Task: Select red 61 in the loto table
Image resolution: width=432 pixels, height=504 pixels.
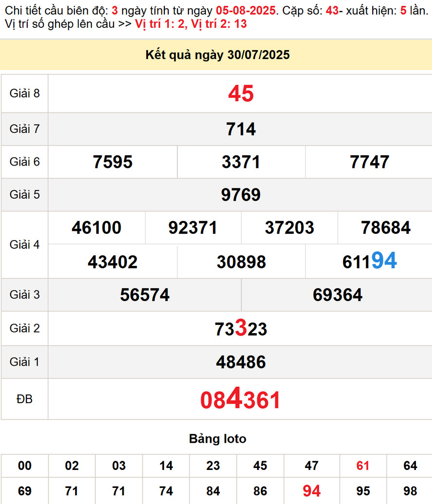Action: (363, 466)
